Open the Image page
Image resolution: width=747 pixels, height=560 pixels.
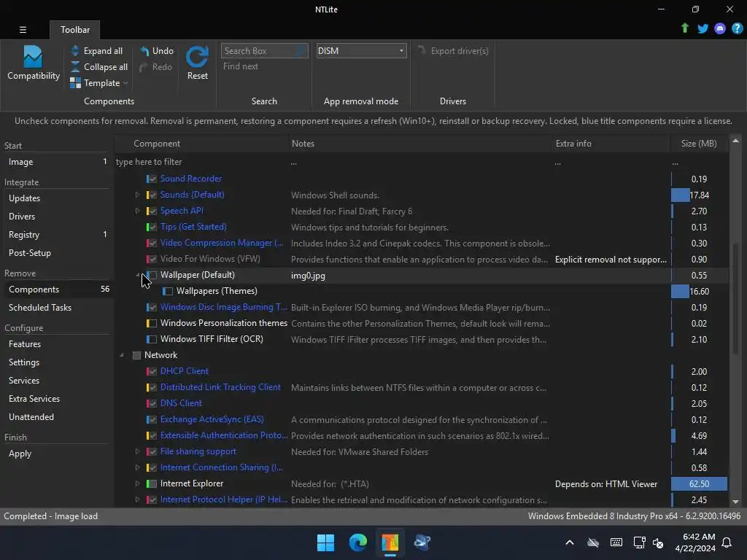point(57,162)
